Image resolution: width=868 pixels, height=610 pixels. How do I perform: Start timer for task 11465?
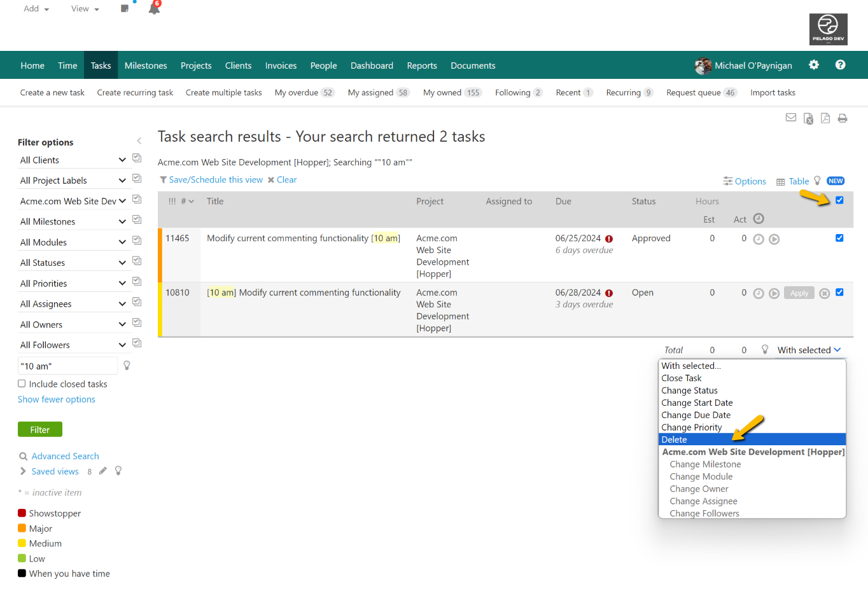[774, 239]
